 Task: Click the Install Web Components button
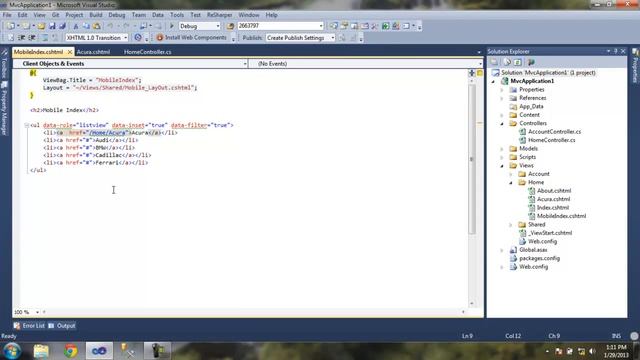point(191,38)
